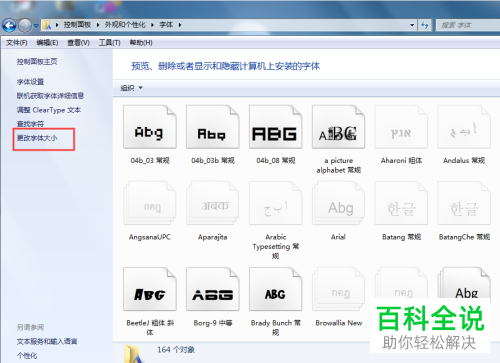Click 联机获取字体详细信息 link
The height and width of the screenshot is (363, 500).
pos(50,96)
